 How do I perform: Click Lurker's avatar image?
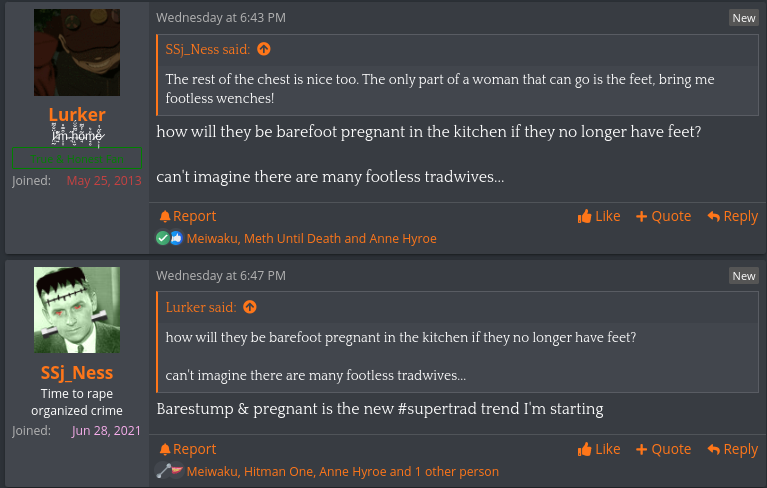77,53
